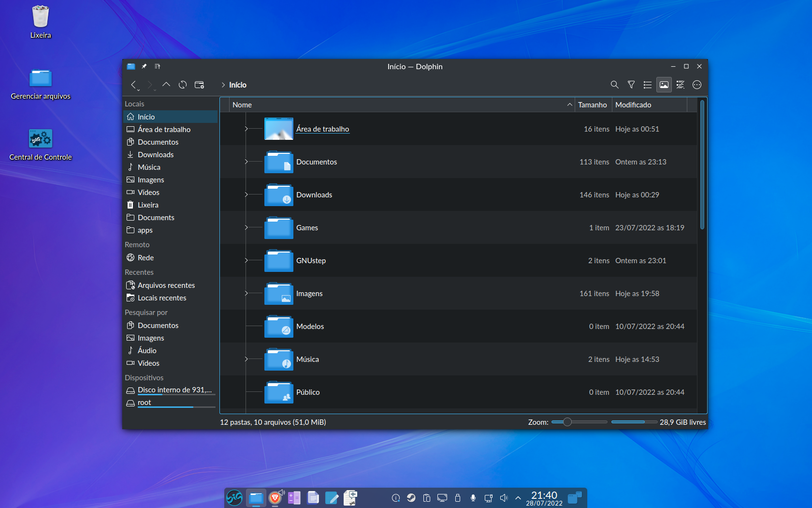Open Área de trabalho in places panel
This screenshot has width=812, height=508.
[170, 129]
